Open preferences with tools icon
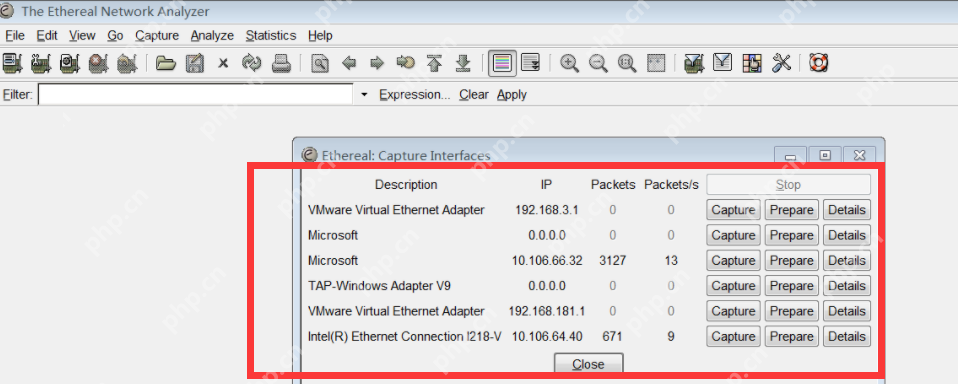 click(782, 63)
